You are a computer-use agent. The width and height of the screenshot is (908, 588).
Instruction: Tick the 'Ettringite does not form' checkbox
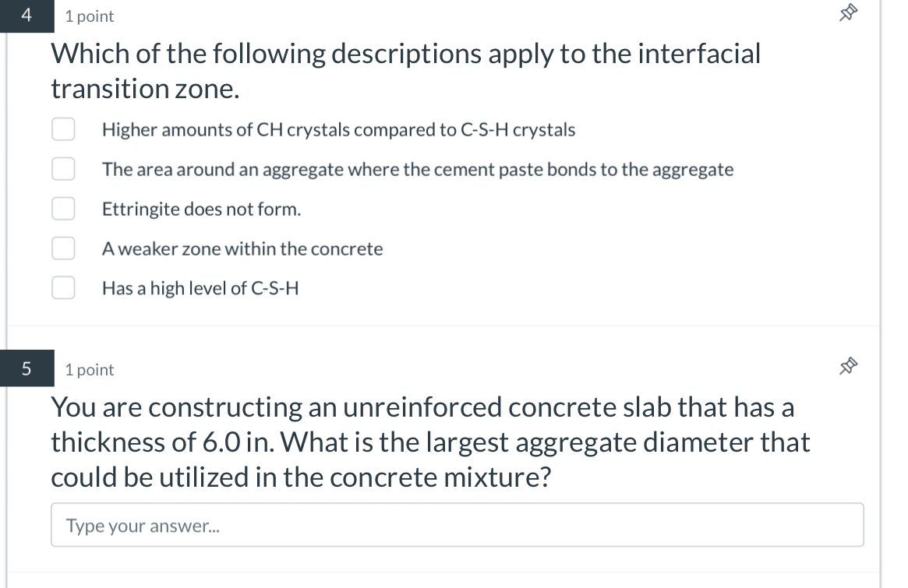(63, 208)
